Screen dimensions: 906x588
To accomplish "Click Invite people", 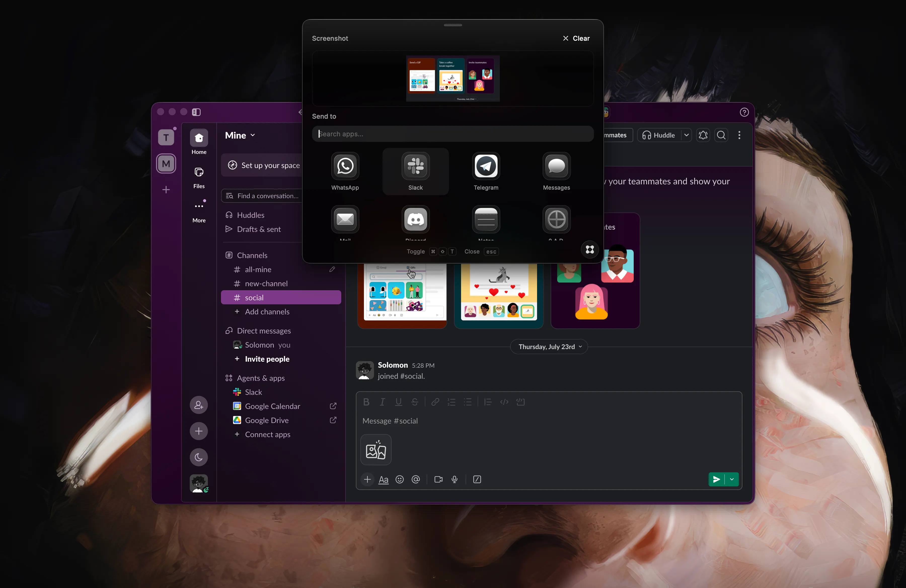I will 267,359.
